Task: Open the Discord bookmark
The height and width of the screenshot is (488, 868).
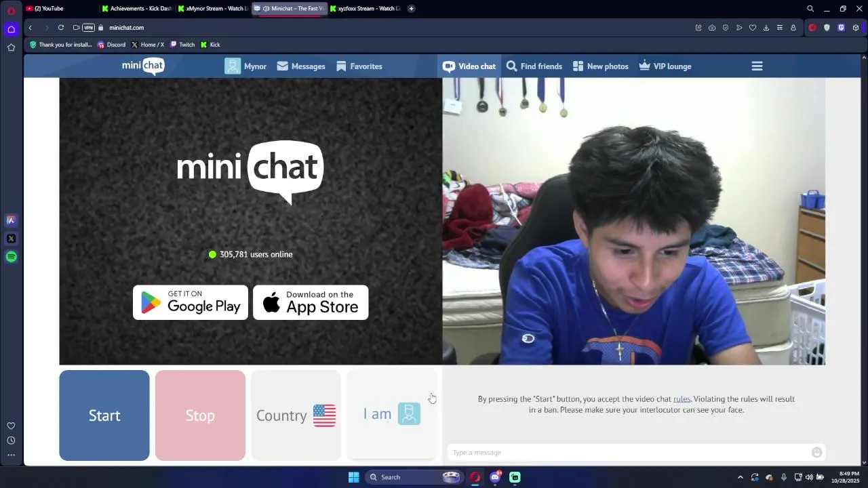Action: pyautogui.click(x=111, y=45)
